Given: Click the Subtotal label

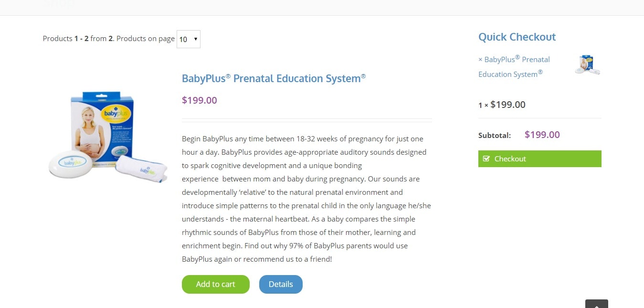Looking at the screenshot, I should pyautogui.click(x=495, y=135).
